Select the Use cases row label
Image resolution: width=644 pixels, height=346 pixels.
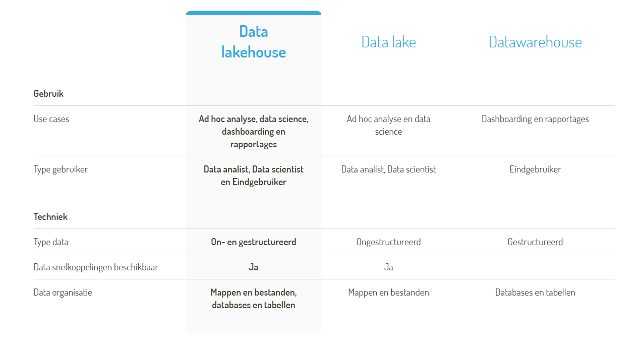click(x=51, y=119)
